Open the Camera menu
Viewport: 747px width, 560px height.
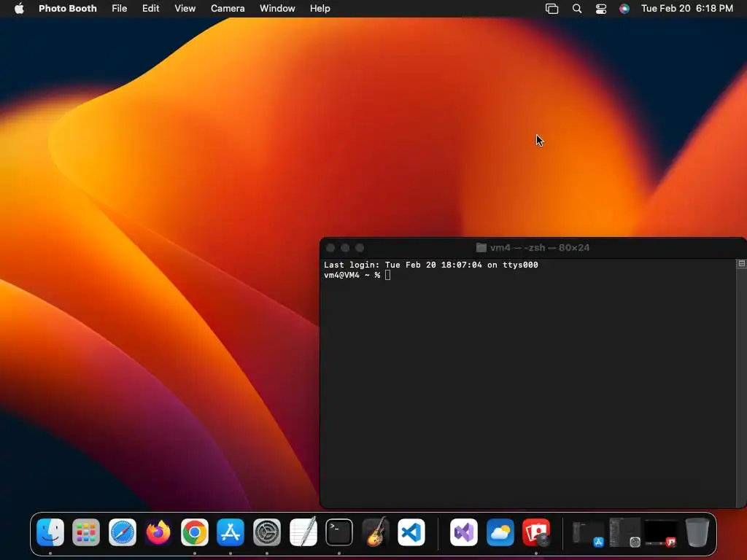click(228, 8)
